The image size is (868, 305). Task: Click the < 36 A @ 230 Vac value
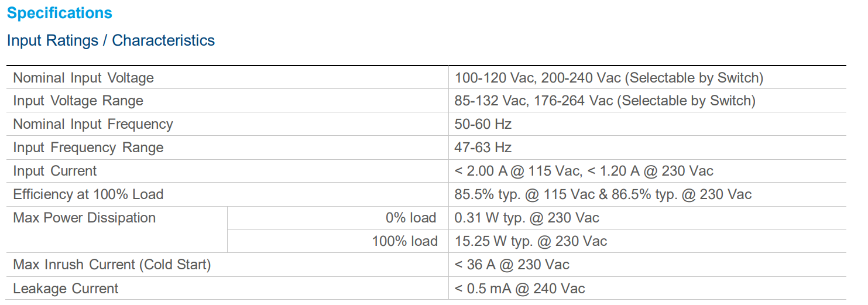click(x=512, y=265)
